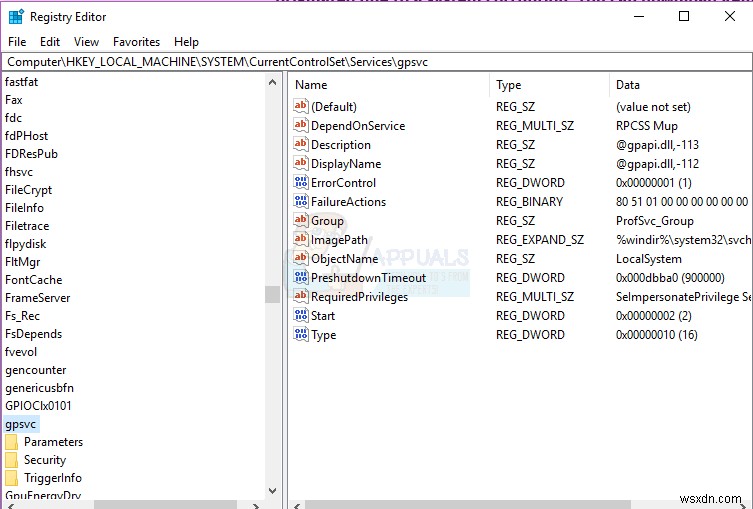Screen dimensions: 753x509
Task: Open the Parameters subkey
Action: coord(53,442)
